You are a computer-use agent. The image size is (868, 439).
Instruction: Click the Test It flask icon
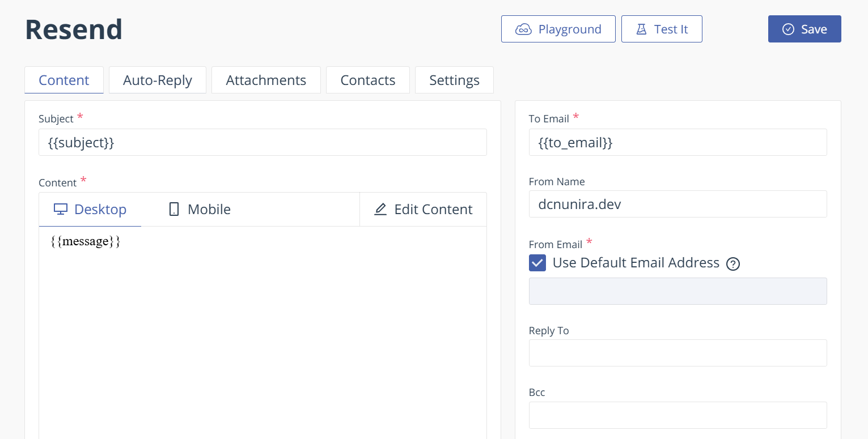click(641, 29)
